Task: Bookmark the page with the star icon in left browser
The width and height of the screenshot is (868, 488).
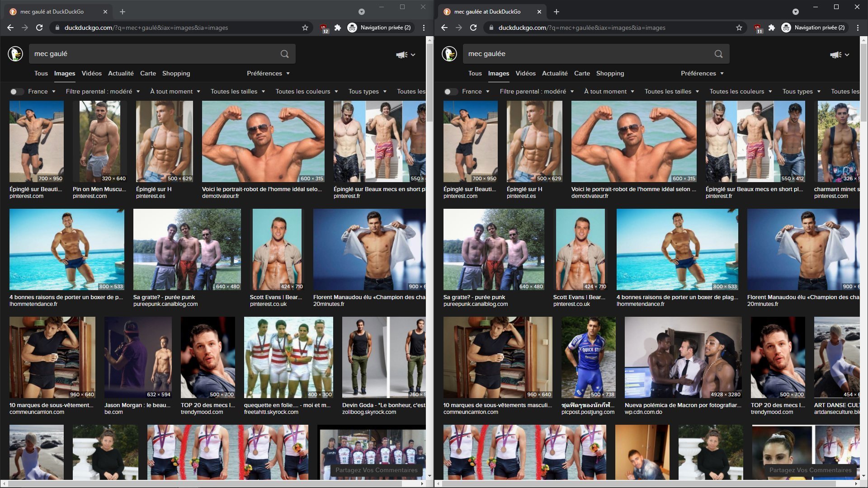Action: (x=305, y=28)
